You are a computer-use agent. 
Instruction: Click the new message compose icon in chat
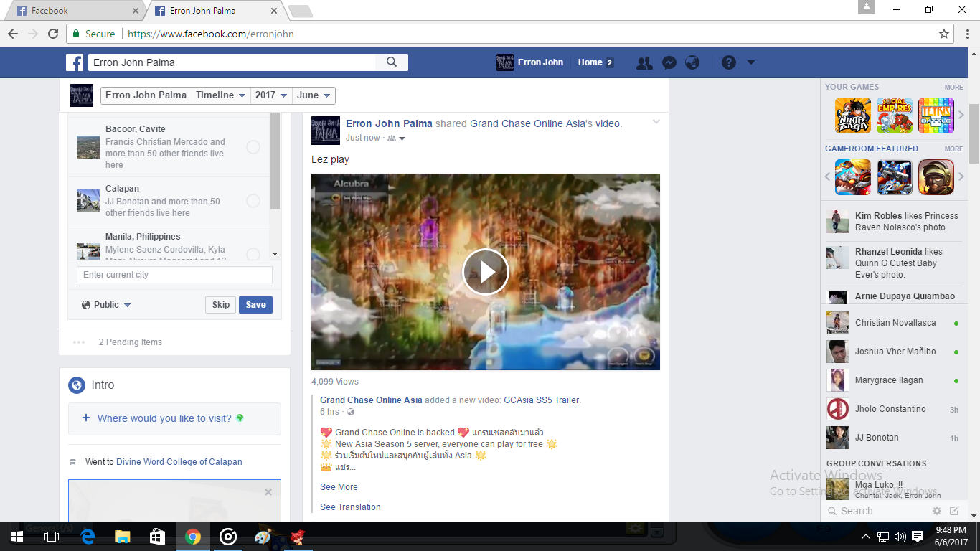click(x=954, y=511)
